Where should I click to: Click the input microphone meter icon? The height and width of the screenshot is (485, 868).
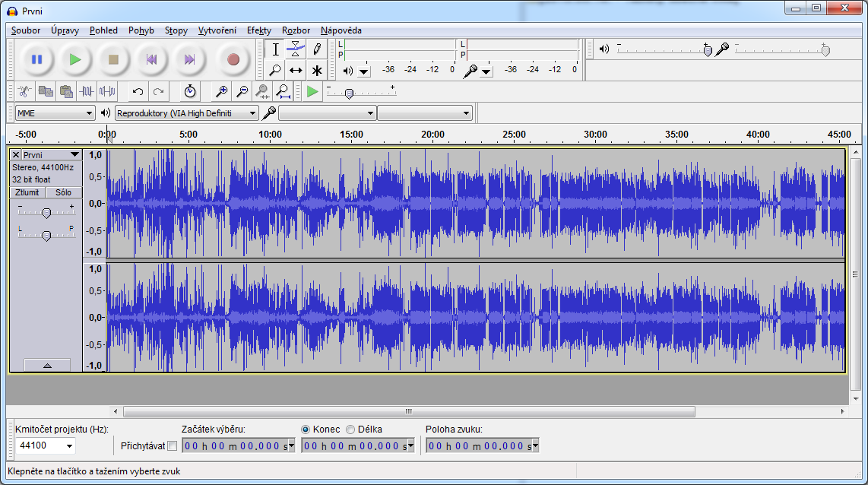[470, 70]
